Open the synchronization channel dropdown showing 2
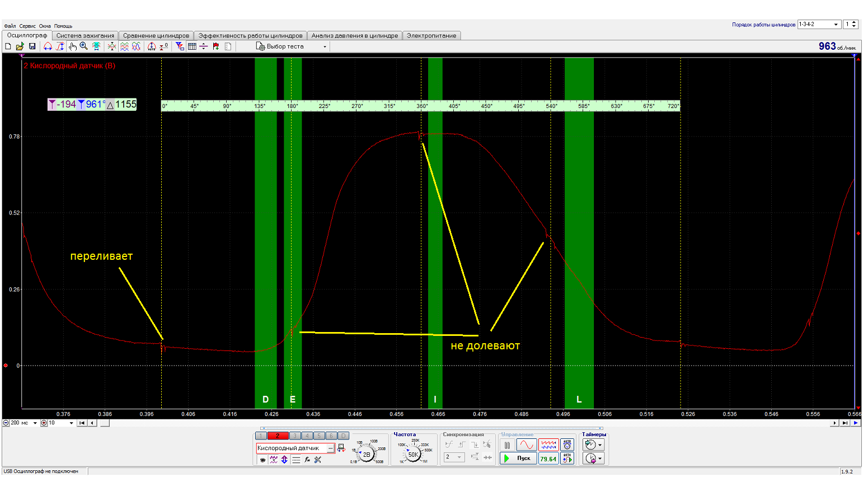The image size is (868, 477). coord(454,457)
